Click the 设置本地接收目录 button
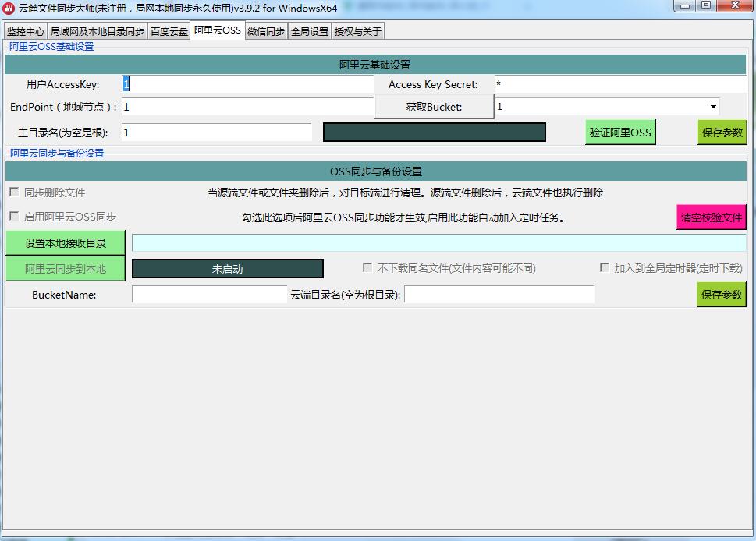Screen dimensions: 756x541 (66, 242)
